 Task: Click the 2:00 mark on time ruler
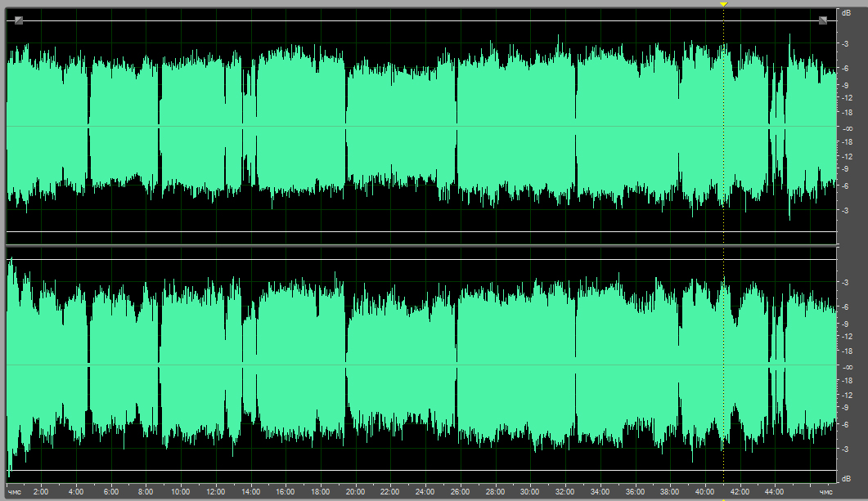coord(41,492)
